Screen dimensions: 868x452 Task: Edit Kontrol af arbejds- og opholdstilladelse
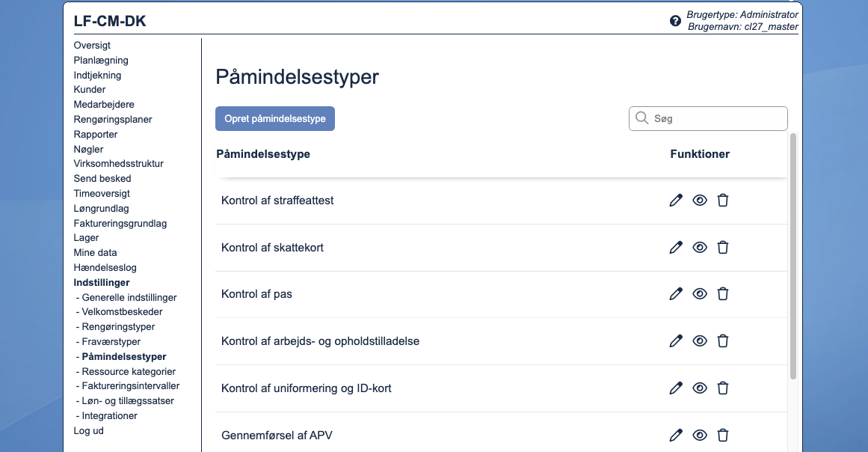tap(676, 341)
